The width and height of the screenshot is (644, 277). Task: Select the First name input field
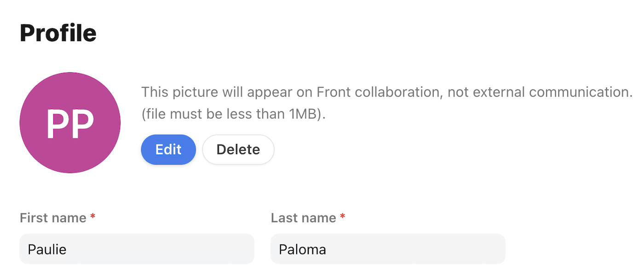137,248
